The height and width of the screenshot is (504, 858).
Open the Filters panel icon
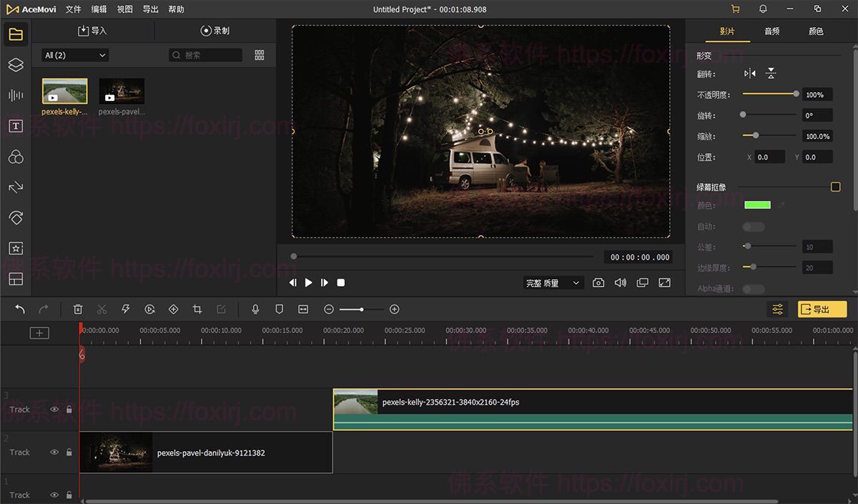click(16, 157)
